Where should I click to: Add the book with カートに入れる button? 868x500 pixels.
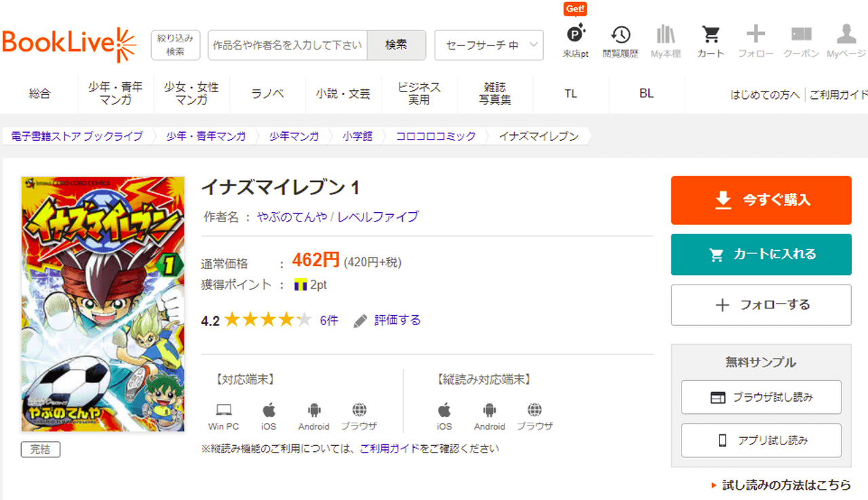click(761, 255)
